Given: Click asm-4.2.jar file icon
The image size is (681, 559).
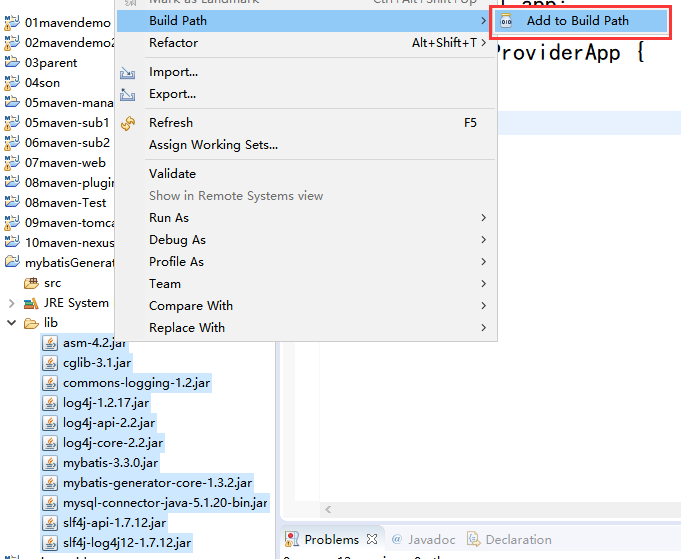Looking at the screenshot, I should (50, 343).
